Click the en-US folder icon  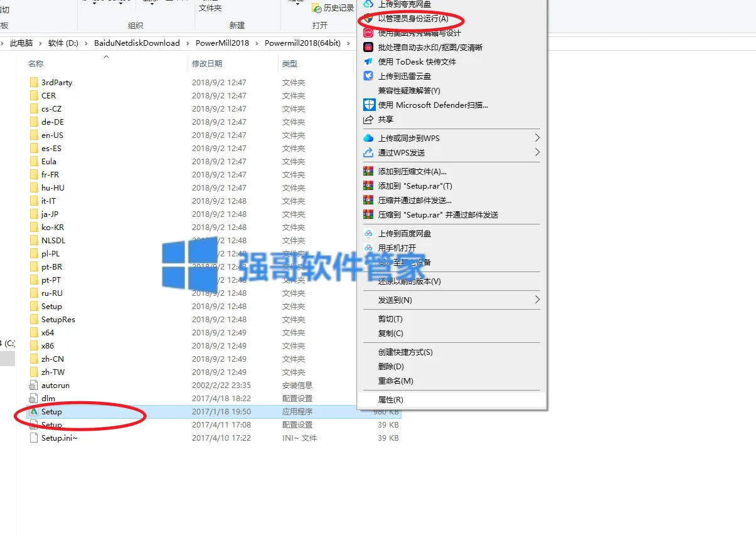34,135
